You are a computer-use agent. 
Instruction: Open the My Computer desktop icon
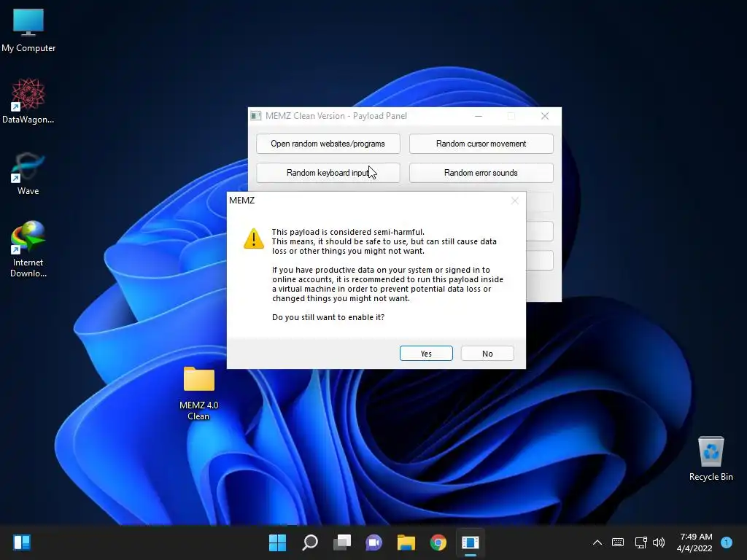tap(28, 31)
